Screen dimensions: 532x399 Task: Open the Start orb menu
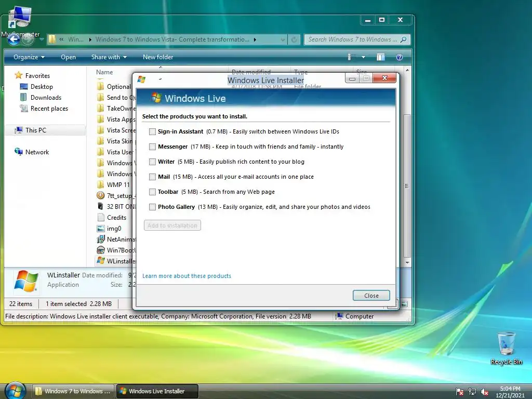pos(15,390)
